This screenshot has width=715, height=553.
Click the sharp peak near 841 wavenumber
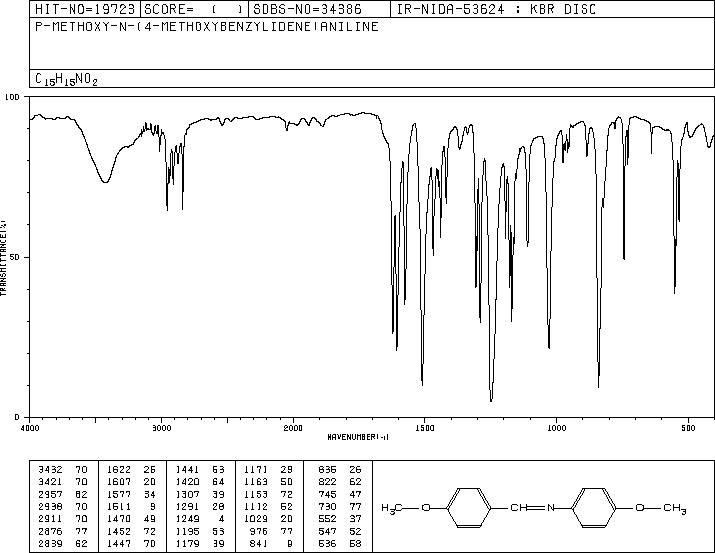598,386
